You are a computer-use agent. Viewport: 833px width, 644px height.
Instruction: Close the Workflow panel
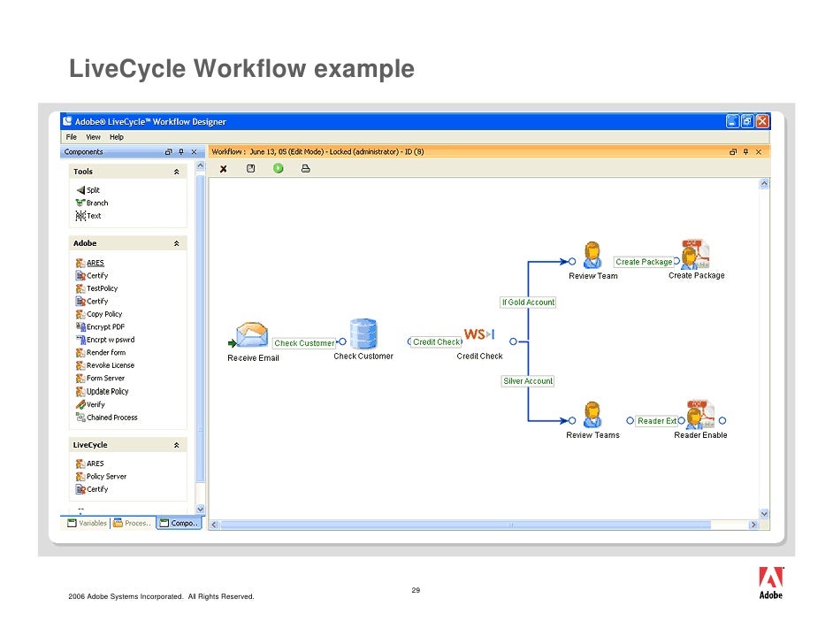coord(759,152)
